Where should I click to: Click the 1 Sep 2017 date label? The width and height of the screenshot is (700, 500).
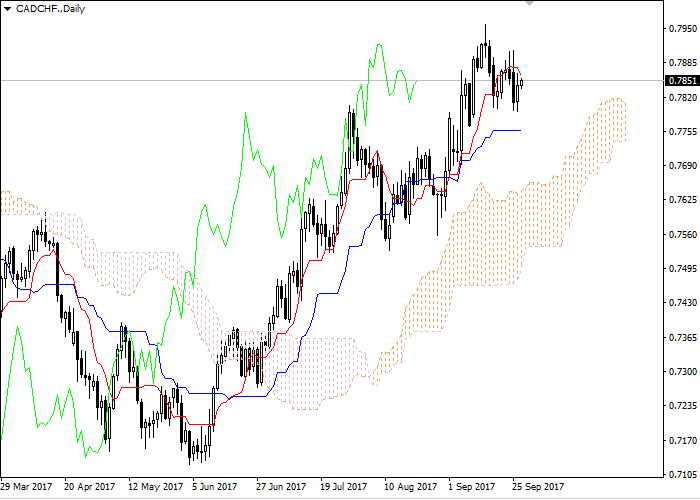click(x=472, y=486)
